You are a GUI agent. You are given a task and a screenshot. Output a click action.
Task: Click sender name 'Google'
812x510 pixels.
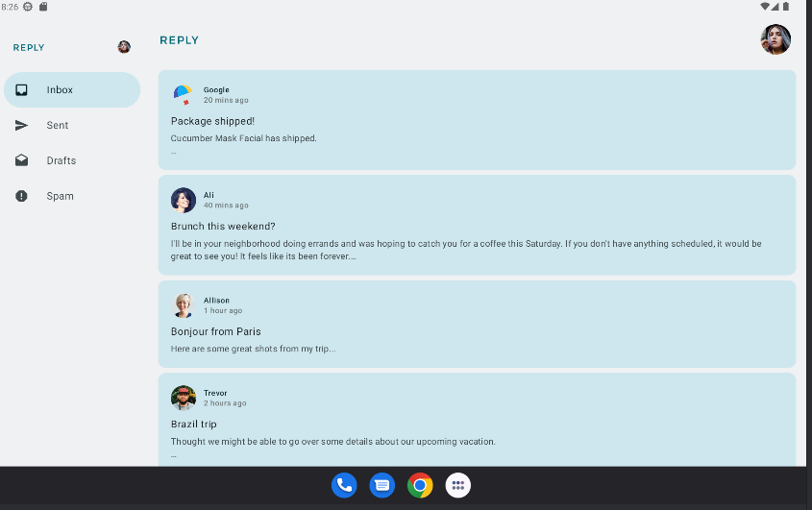pos(216,89)
